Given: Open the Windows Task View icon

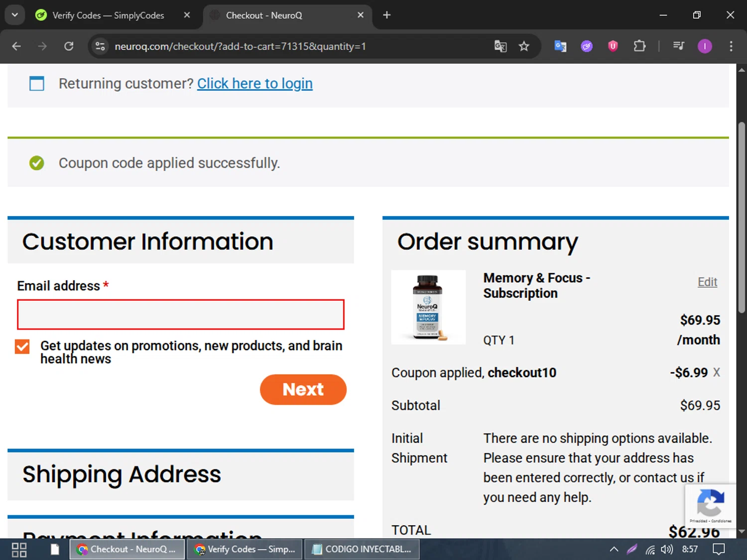Looking at the screenshot, I should click(19, 550).
